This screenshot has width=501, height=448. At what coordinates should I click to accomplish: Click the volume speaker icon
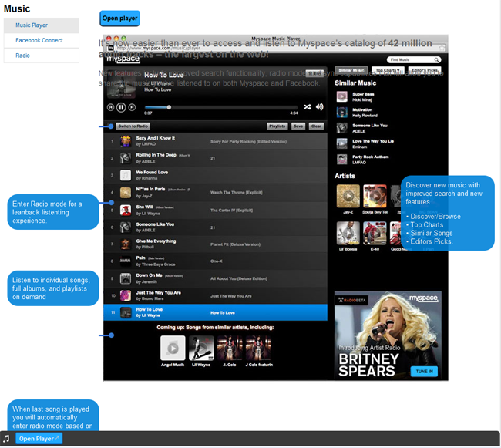[x=320, y=106]
